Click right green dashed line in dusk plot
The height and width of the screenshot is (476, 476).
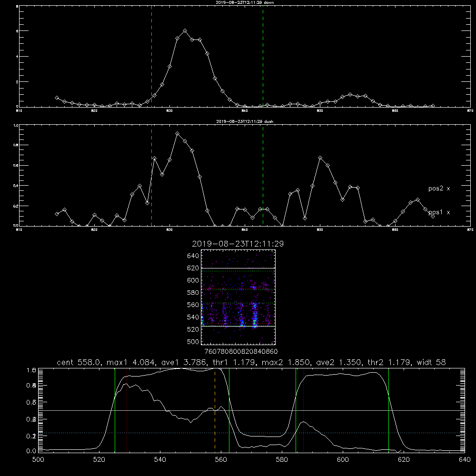point(263,176)
